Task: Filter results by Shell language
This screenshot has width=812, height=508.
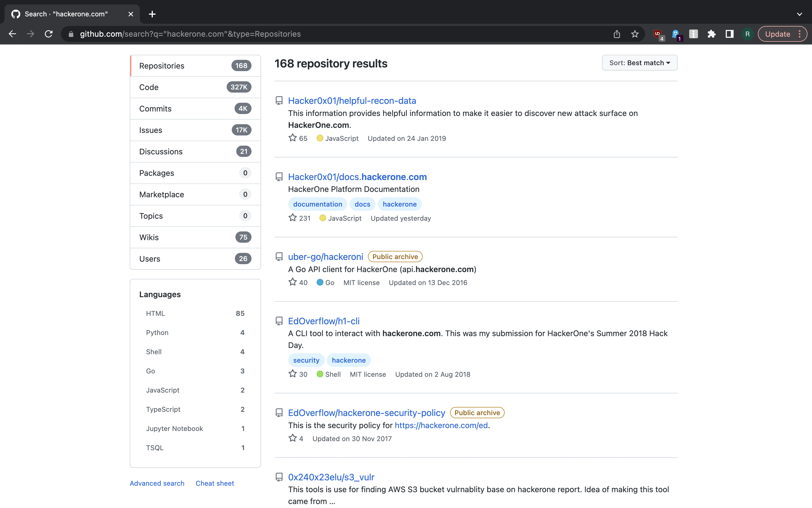Action: point(195,352)
